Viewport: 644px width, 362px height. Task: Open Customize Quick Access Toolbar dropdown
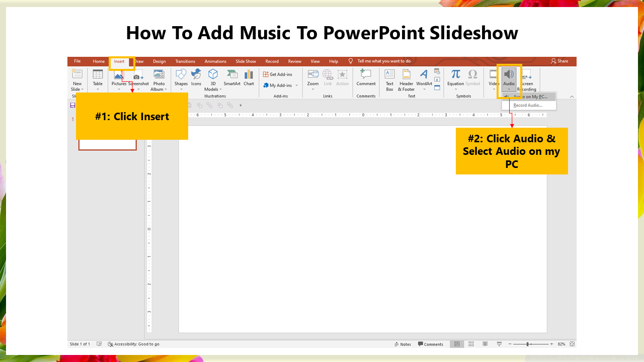pos(240,106)
